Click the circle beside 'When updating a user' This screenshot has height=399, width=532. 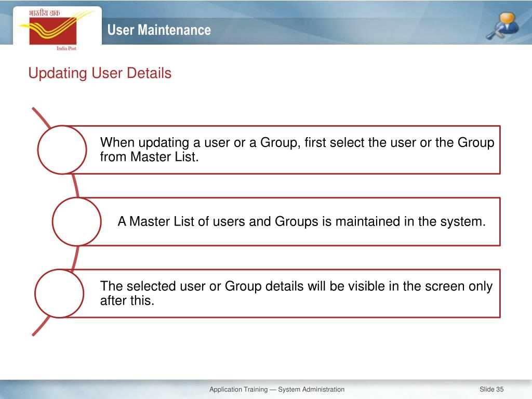[62, 150]
